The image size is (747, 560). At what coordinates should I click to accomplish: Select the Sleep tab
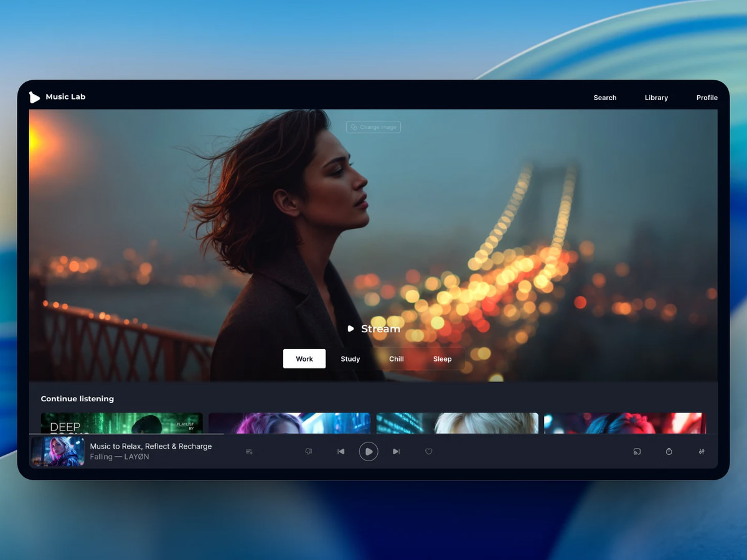coord(443,359)
